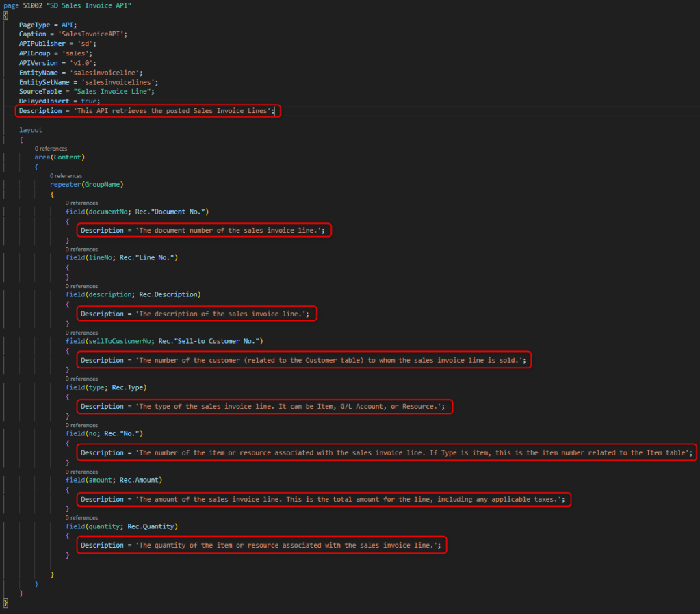Click the field(description; Rec.Description) declaration
Viewport: 700px width, 614px height.
pyautogui.click(x=133, y=294)
